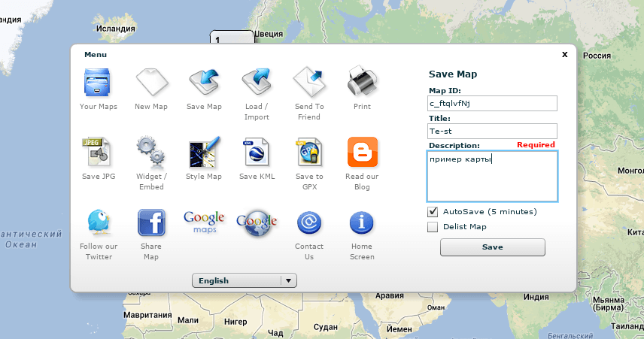Open the Style Map icon
The image size is (644, 339).
pyautogui.click(x=204, y=153)
